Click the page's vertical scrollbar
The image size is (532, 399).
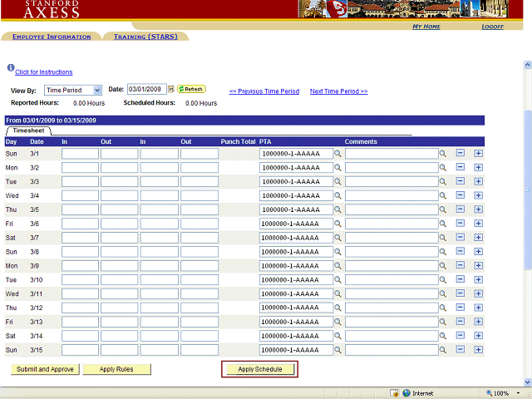[x=527, y=191]
